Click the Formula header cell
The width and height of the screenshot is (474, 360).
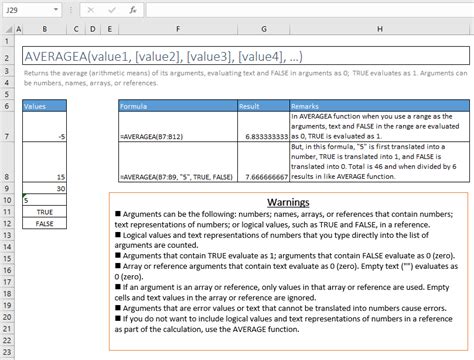pyautogui.click(x=178, y=106)
